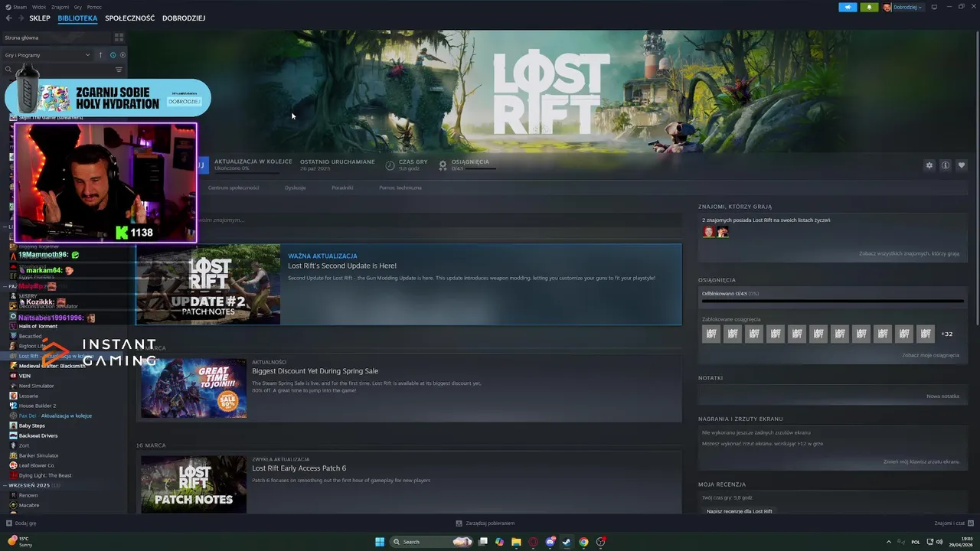Open game settings gear icon
Viewport: 980px width, 551px height.
[x=929, y=165]
